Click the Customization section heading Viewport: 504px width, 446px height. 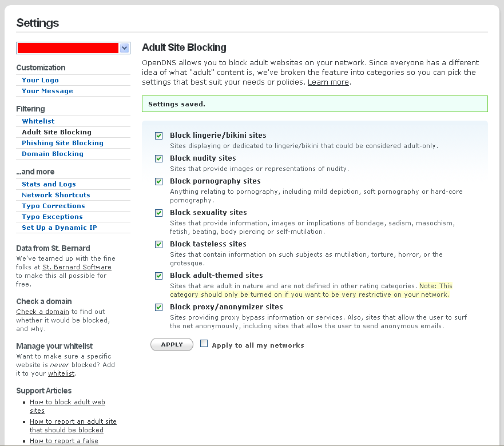click(x=41, y=68)
